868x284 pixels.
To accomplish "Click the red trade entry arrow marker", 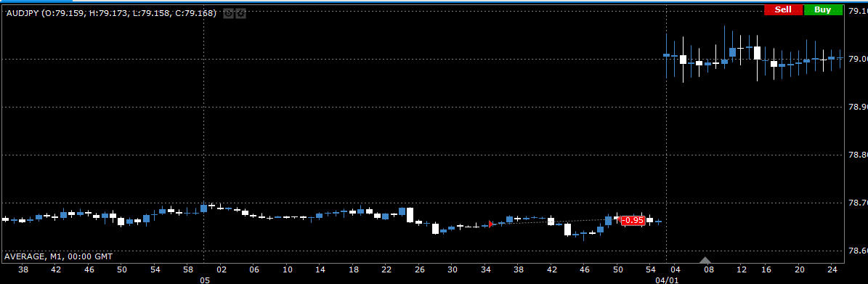I will click(491, 224).
